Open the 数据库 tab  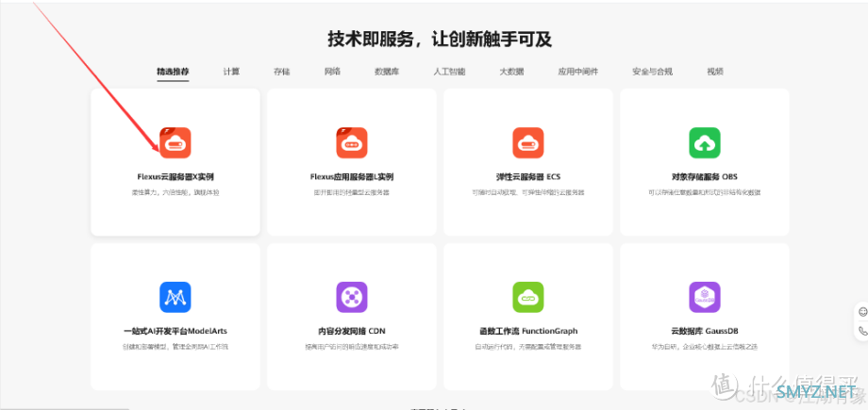(x=387, y=72)
